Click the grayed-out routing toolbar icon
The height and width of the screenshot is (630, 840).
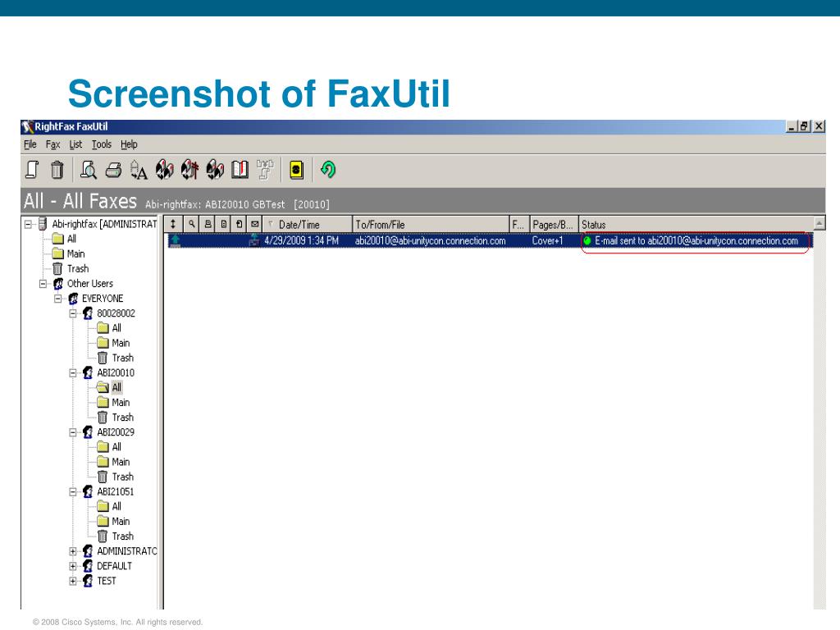pos(265,170)
